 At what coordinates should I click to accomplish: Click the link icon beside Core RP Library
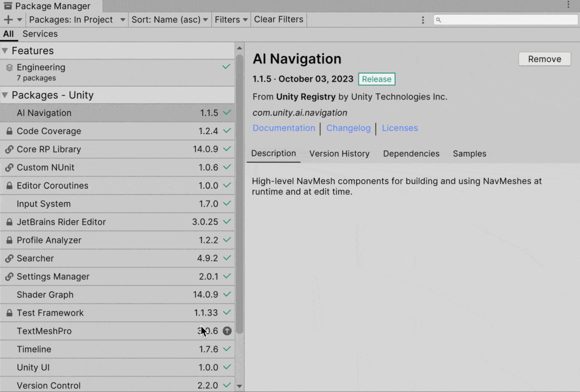pyautogui.click(x=9, y=150)
